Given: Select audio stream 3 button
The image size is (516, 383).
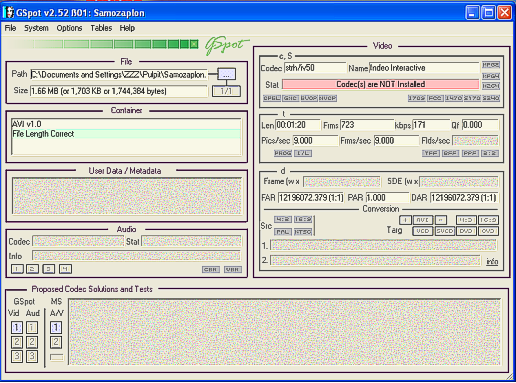Looking at the screenshot, I should [x=49, y=269].
